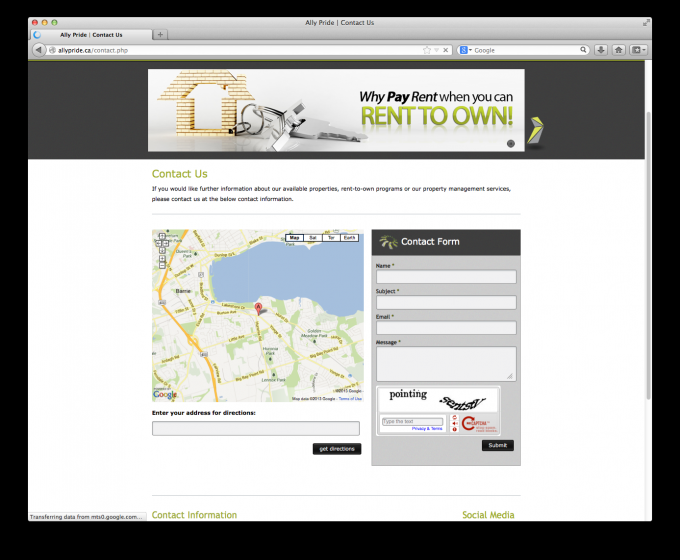Select the Ally Pride Contact Us tab
Viewport: 680px width, 560px height.
[90, 34]
